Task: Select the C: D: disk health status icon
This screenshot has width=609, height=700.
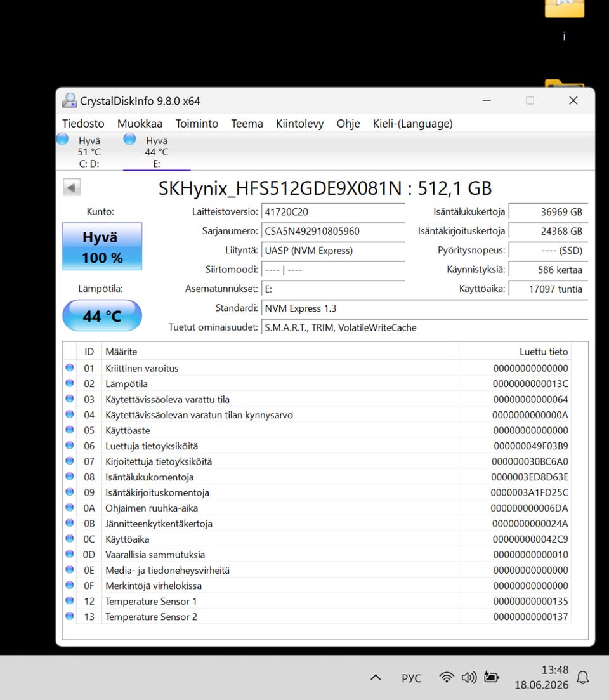Action: [62, 139]
